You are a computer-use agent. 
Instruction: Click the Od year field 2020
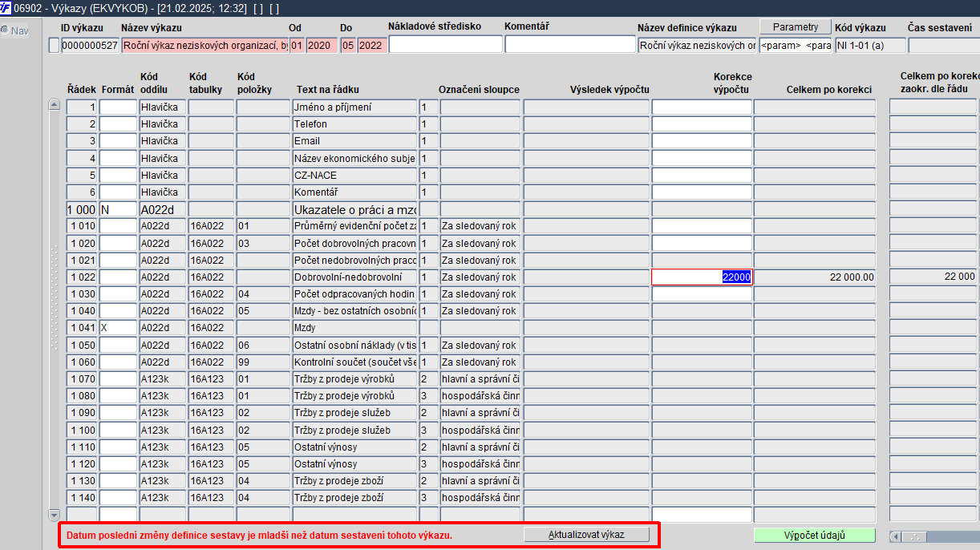[322, 46]
